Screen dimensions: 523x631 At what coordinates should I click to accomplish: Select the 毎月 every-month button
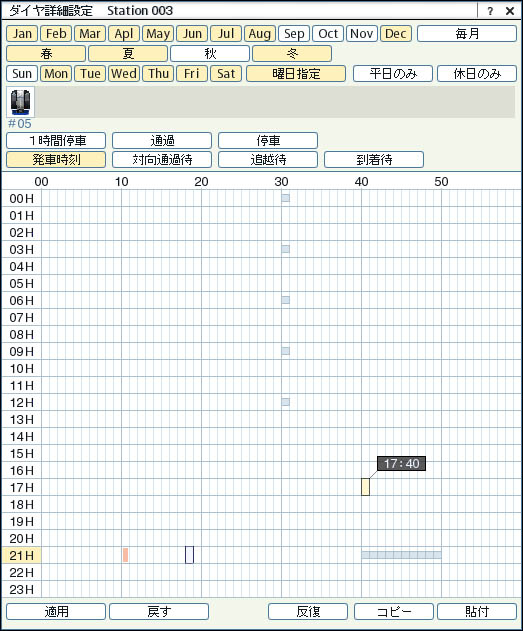pyautogui.click(x=467, y=34)
